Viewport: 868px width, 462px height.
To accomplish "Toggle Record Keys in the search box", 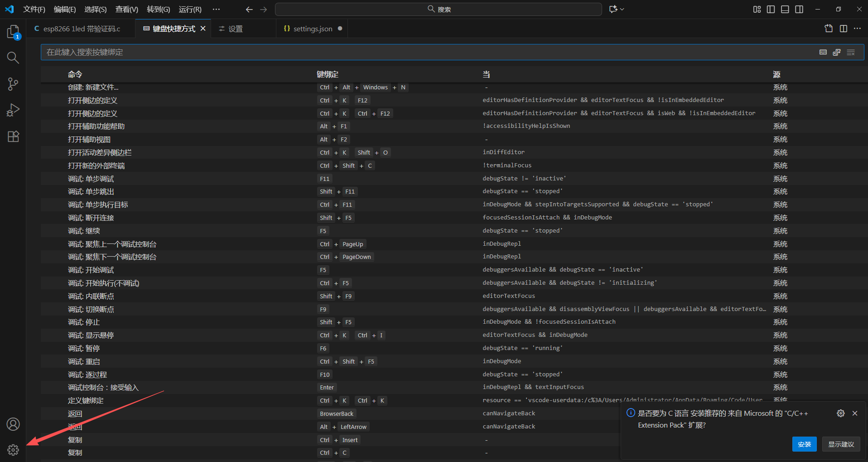I will 823,53.
